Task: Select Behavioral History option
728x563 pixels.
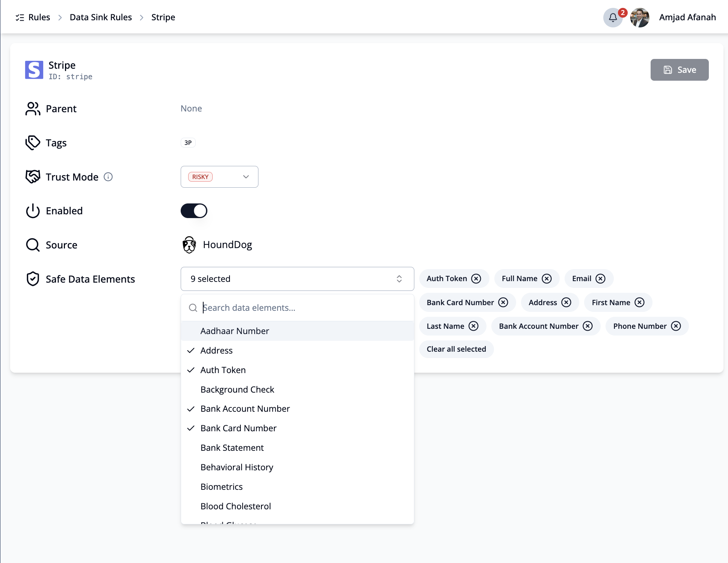Action: click(298, 467)
